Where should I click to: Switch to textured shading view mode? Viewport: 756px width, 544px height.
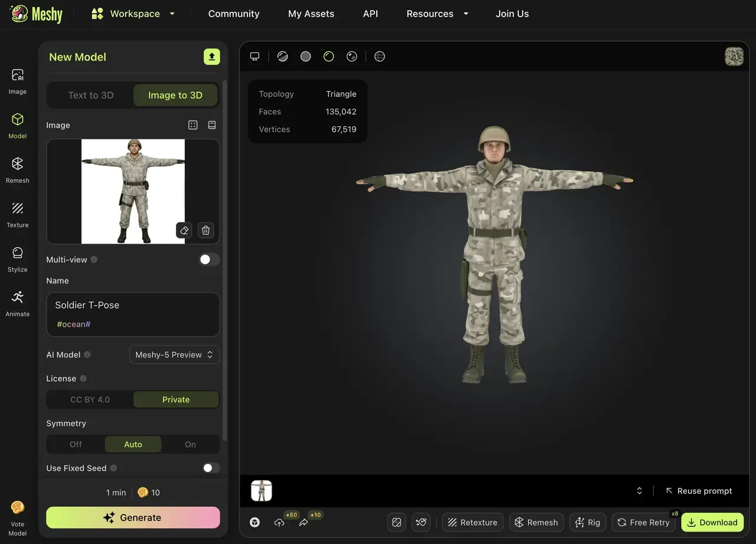(282, 56)
